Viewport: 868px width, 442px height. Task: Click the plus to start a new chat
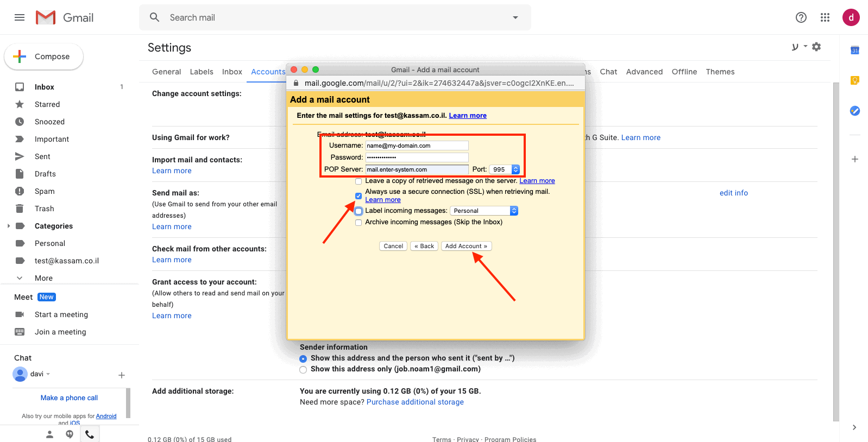[122, 375]
